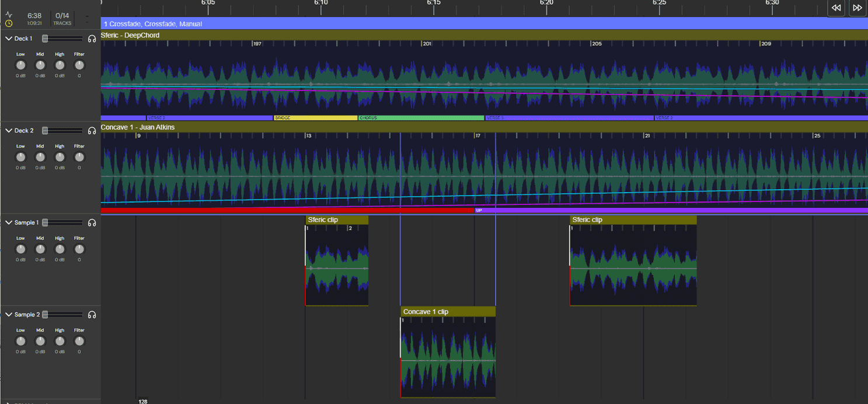This screenshot has width=868, height=404.
Task: Toggle headphone monitoring on Sample 1
Action: (x=92, y=222)
